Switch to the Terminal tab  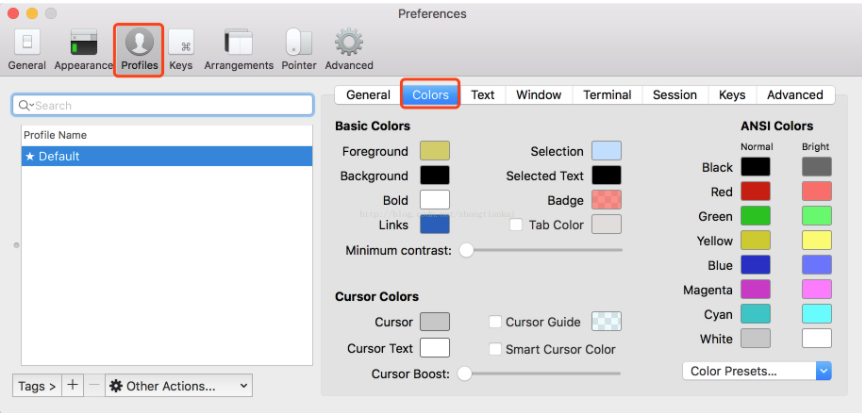pyautogui.click(x=607, y=95)
